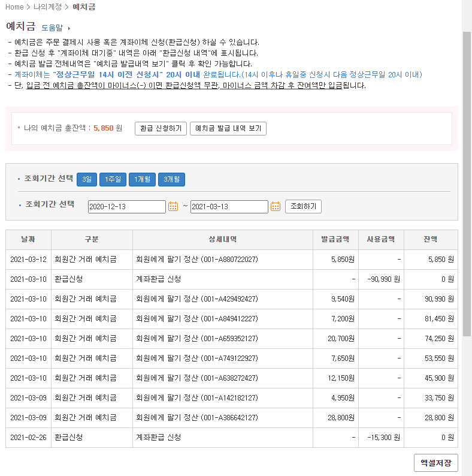Open the end date calendar picker icon
The width and height of the screenshot is (472, 476).
pyautogui.click(x=276, y=206)
